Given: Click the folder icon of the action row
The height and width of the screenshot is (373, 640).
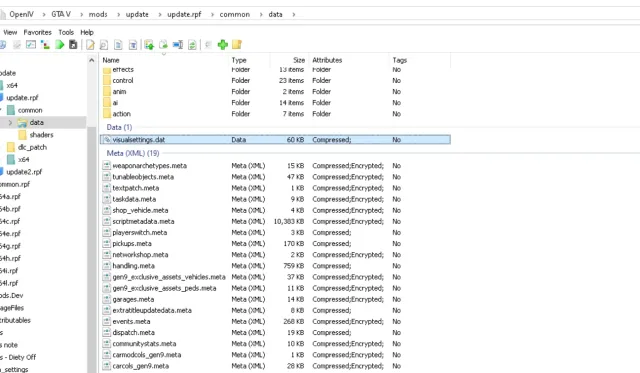Looking at the screenshot, I should pyautogui.click(x=107, y=113).
